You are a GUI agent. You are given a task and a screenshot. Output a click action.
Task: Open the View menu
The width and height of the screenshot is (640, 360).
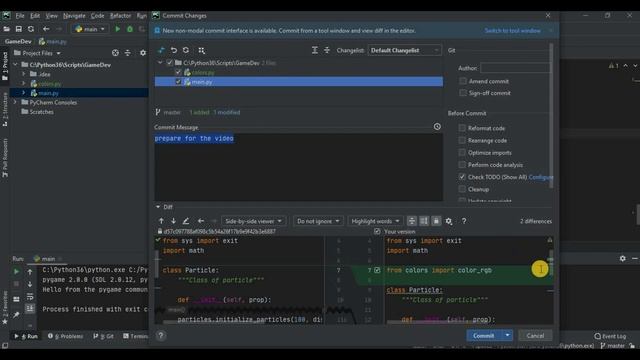[51, 16]
